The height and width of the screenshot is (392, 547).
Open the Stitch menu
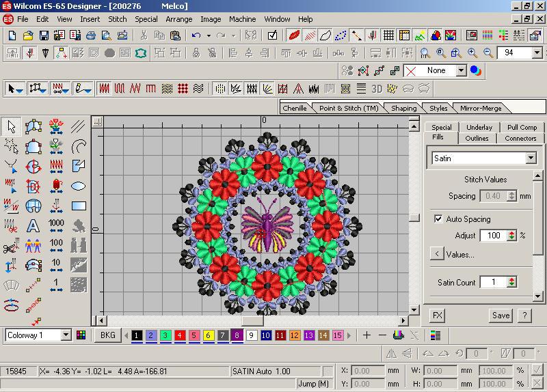117,19
